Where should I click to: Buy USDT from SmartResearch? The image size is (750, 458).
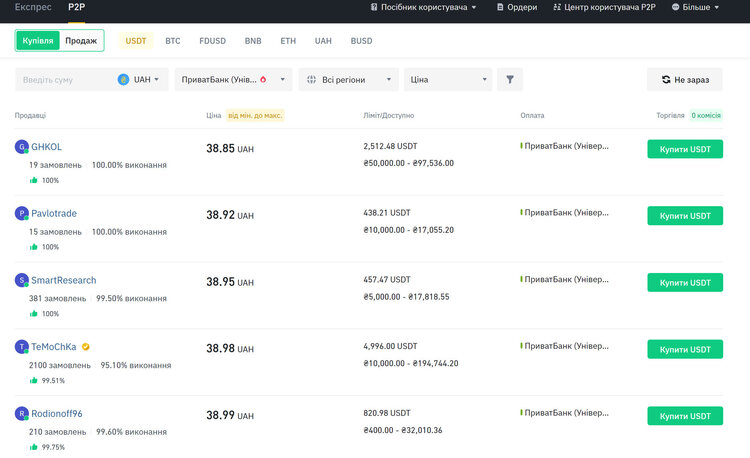[685, 283]
